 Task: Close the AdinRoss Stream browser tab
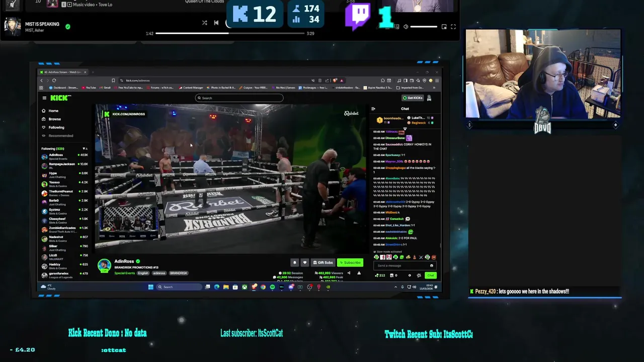point(85,72)
